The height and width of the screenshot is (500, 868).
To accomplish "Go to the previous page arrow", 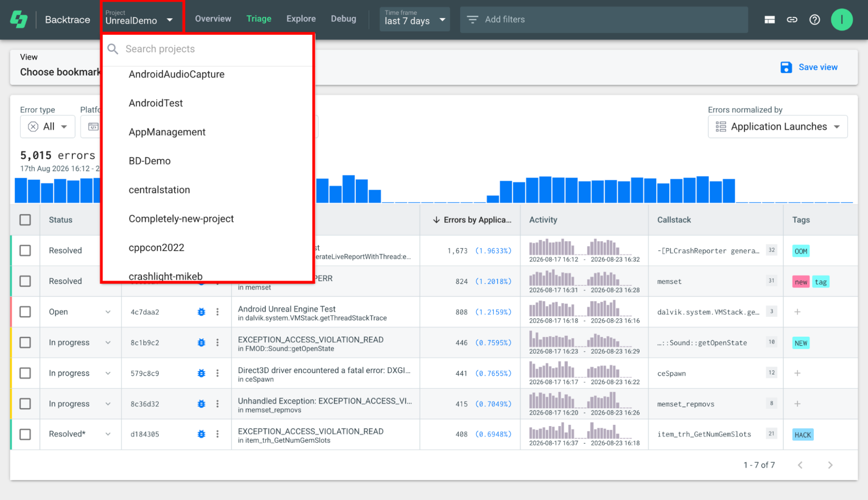I will (800, 465).
